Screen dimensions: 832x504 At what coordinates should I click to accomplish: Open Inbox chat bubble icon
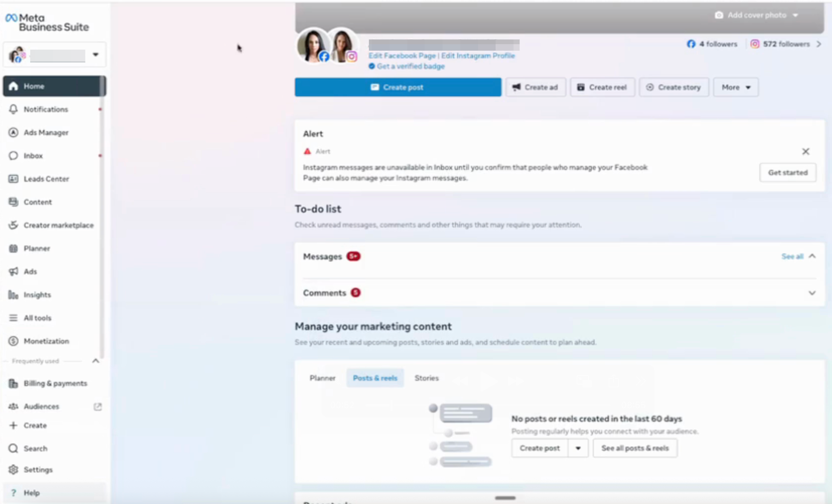click(x=13, y=156)
